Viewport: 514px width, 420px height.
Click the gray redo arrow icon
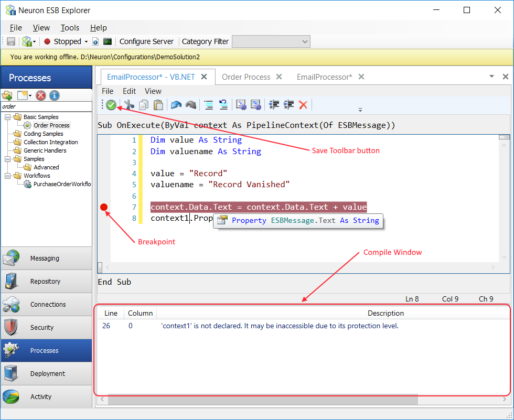click(191, 105)
